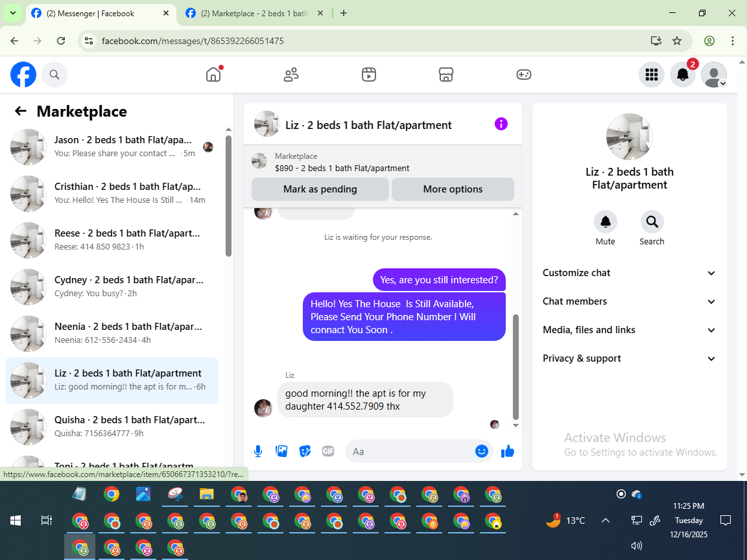Click the taskbar volume speaker icon

pos(637,546)
